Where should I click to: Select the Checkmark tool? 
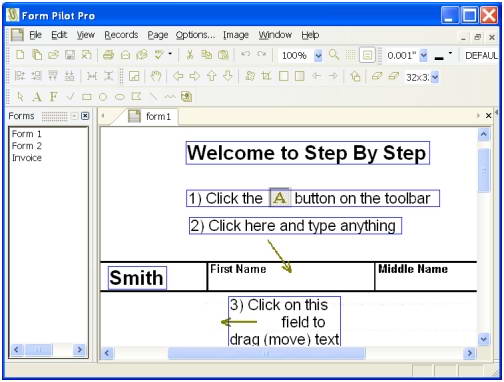point(70,97)
